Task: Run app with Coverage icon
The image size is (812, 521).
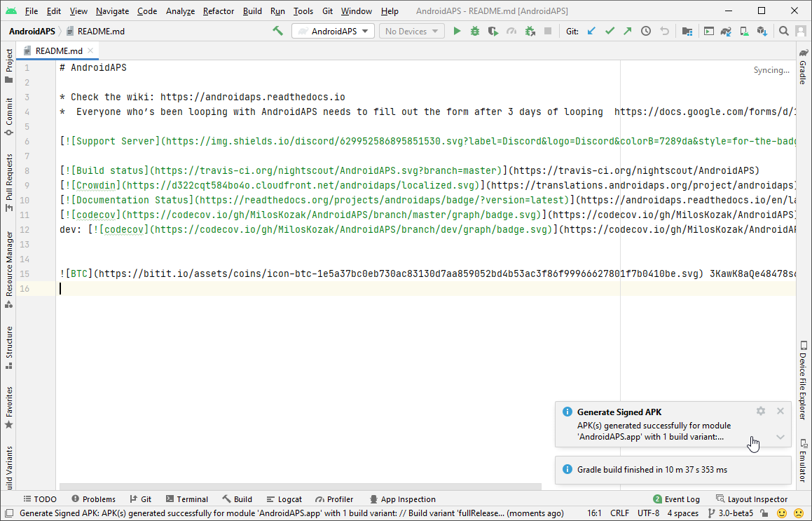Action: [493, 31]
